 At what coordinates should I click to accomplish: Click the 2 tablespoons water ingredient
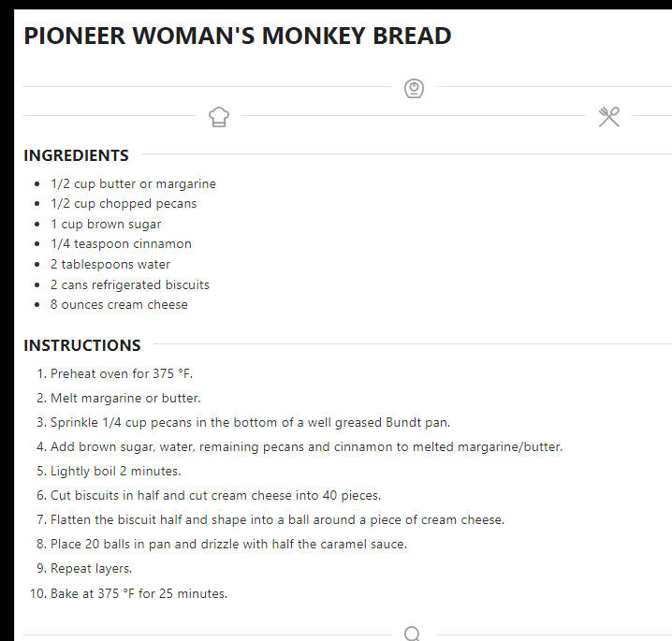click(x=110, y=265)
